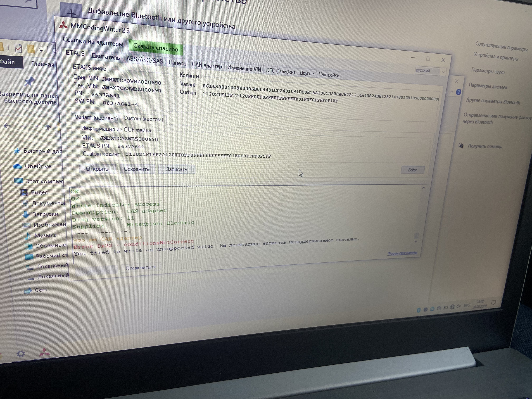Open the Настройки tab
Image resolution: width=532 pixels, height=399 pixels.
click(329, 75)
